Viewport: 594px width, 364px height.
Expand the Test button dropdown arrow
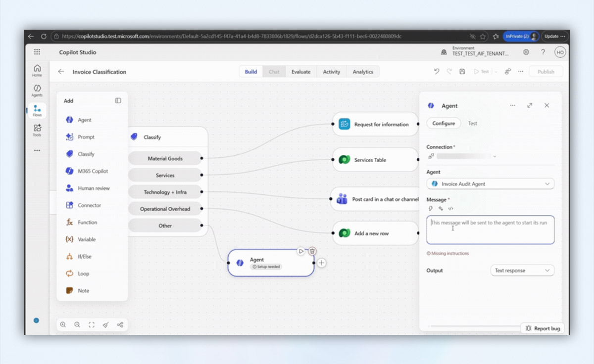click(x=496, y=72)
